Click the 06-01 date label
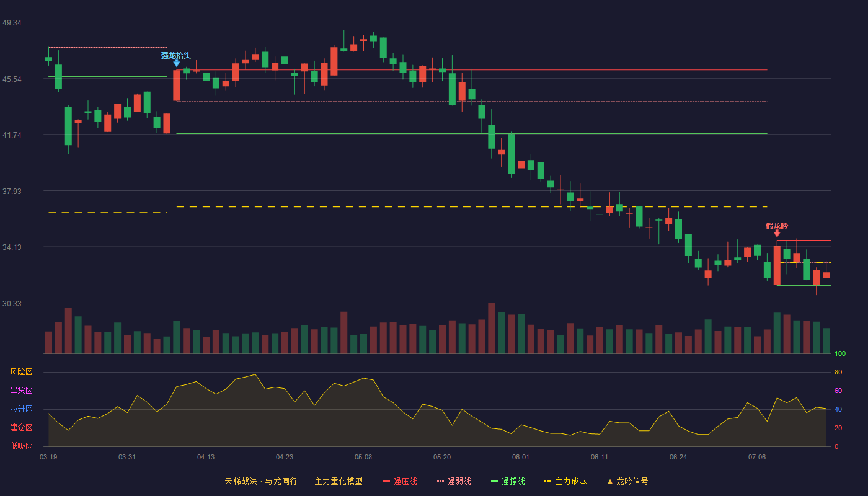This screenshot has width=868, height=496. 521,457
